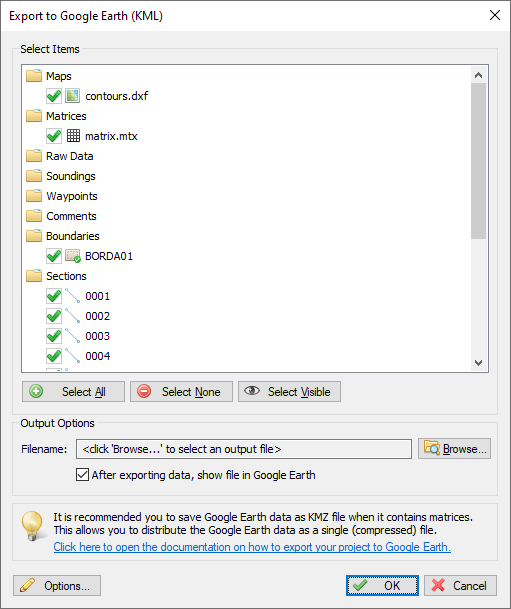Click the matrix.mtx grid icon
Image resolution: width=511 pixels, height=609 pixels.
(x=73, y=136)
